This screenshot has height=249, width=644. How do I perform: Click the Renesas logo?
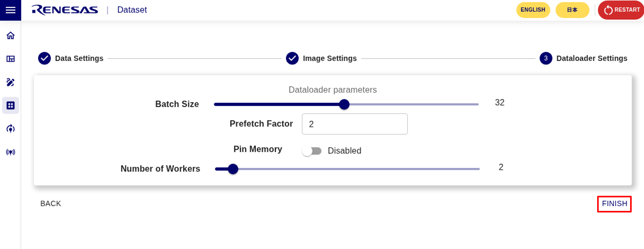65,10
